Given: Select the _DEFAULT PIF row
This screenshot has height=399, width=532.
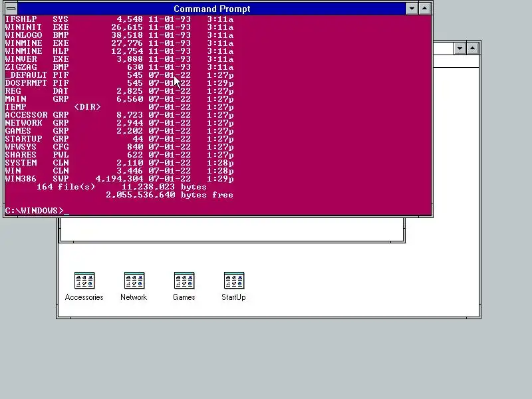Looking at the screenshot, I should coord(119,75).
